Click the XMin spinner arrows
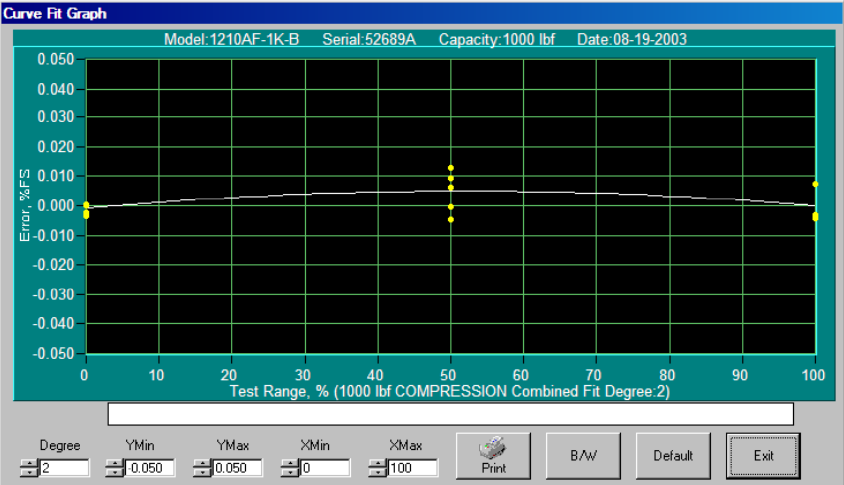This screenshot has width=844, height=485. [x=289, y=468]
